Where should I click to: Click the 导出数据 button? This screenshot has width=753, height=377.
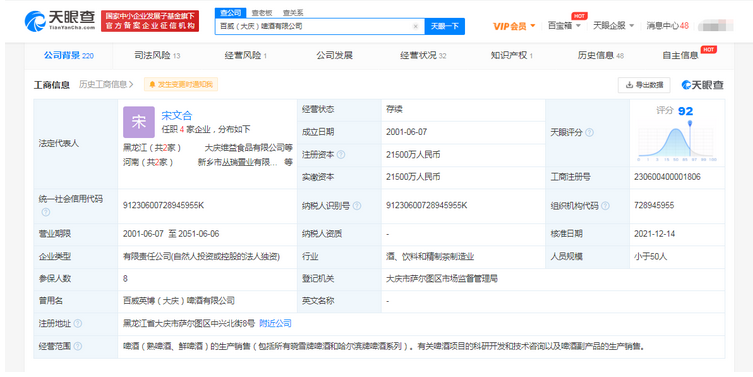[x=644, y=85]
